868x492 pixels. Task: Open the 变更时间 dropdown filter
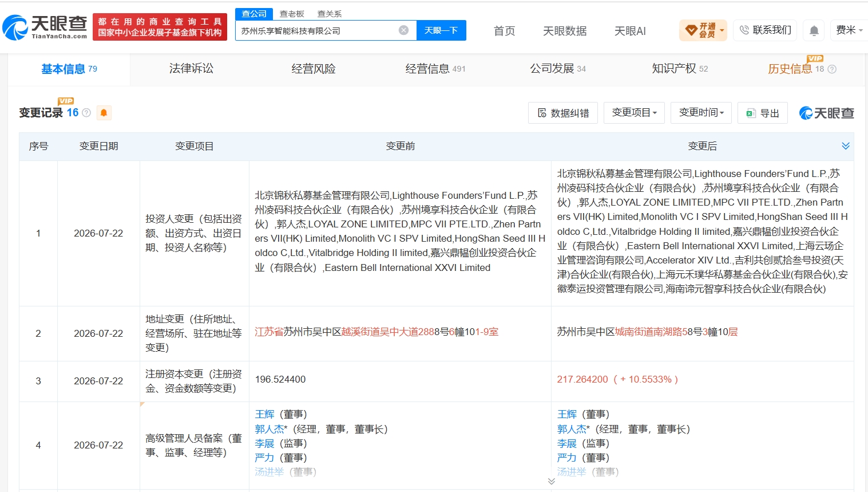(x=701, y=113)
